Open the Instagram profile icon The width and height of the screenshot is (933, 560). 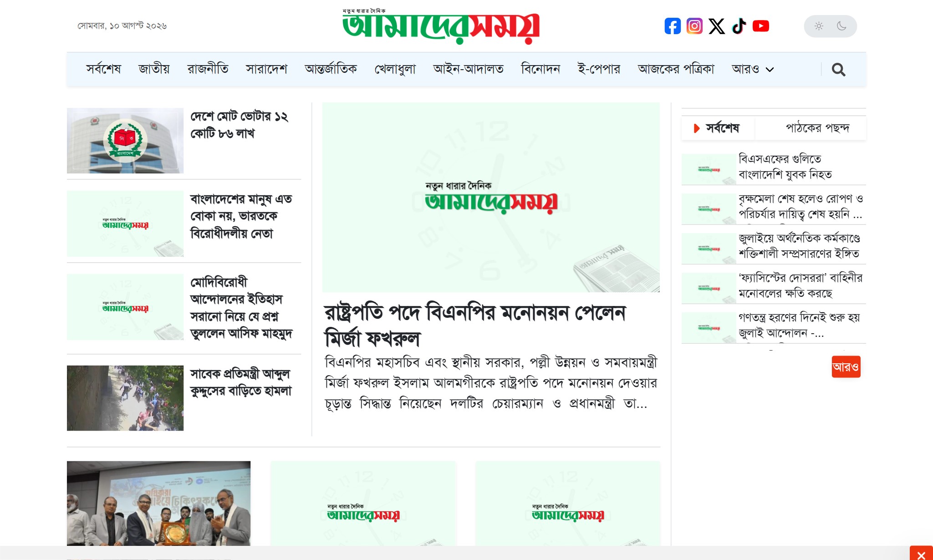(694, 26)
